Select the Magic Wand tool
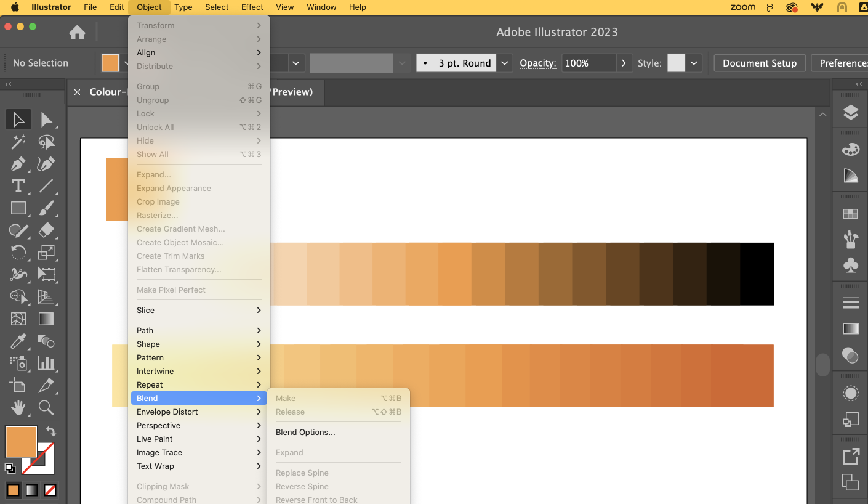Screen dimensions: 868x504 (18, 142)
